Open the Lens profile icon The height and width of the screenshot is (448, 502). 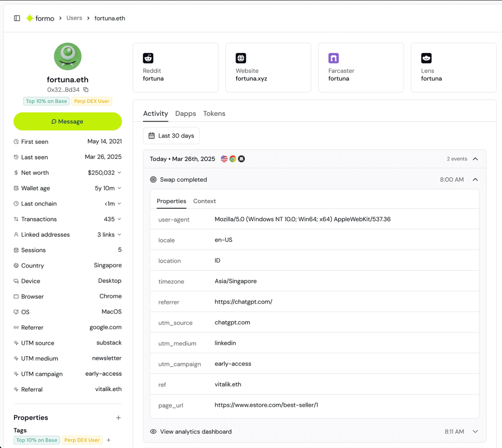(426, 58)
